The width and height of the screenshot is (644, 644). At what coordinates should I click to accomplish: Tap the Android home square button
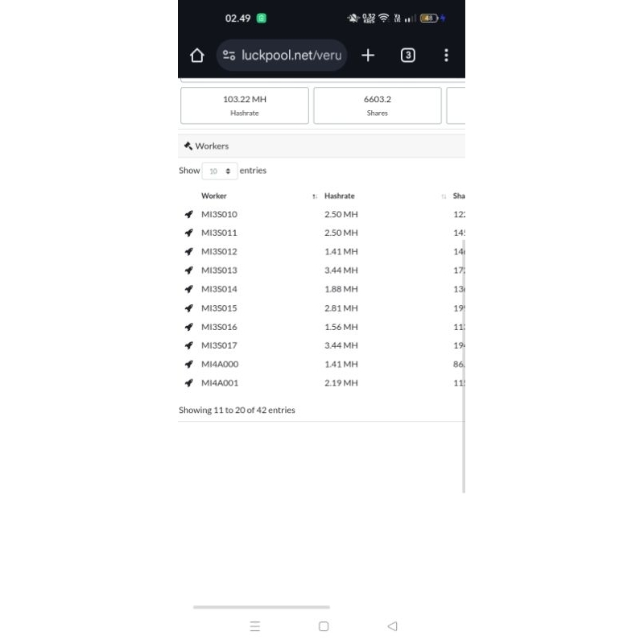(x=324, y=626)
